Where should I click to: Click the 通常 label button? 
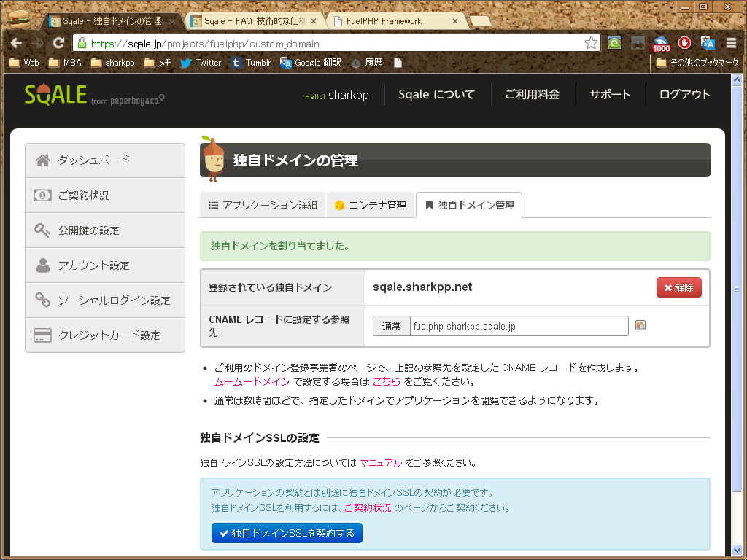click(391, 326)
